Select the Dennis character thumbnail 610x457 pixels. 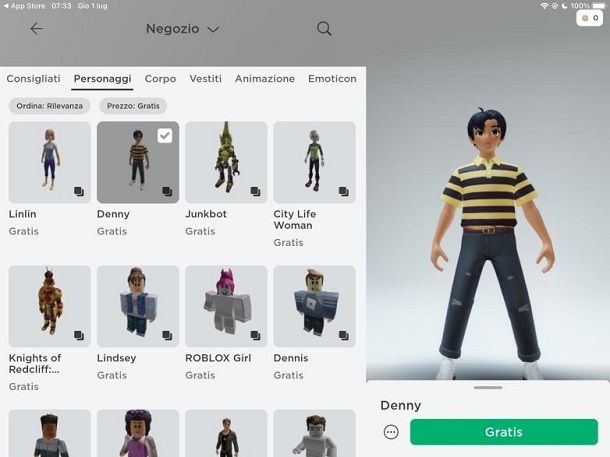tap(314, 306)
